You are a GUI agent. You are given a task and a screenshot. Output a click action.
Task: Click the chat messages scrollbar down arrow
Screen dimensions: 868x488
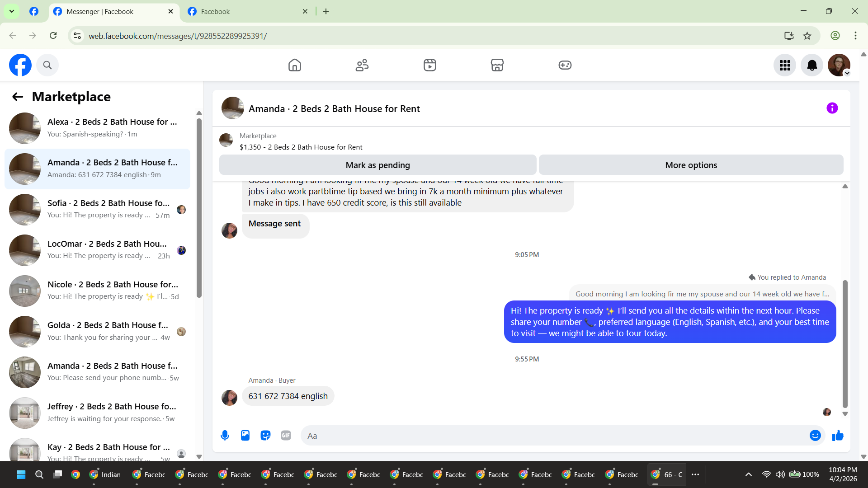coord(845,414)
